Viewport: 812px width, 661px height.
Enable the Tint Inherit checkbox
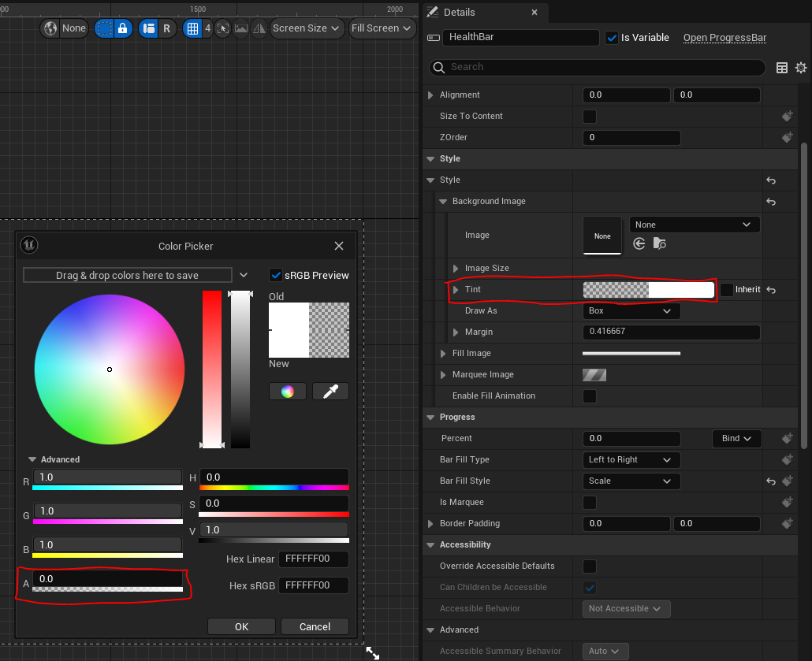pyautogui.click(x=726, y=290)
